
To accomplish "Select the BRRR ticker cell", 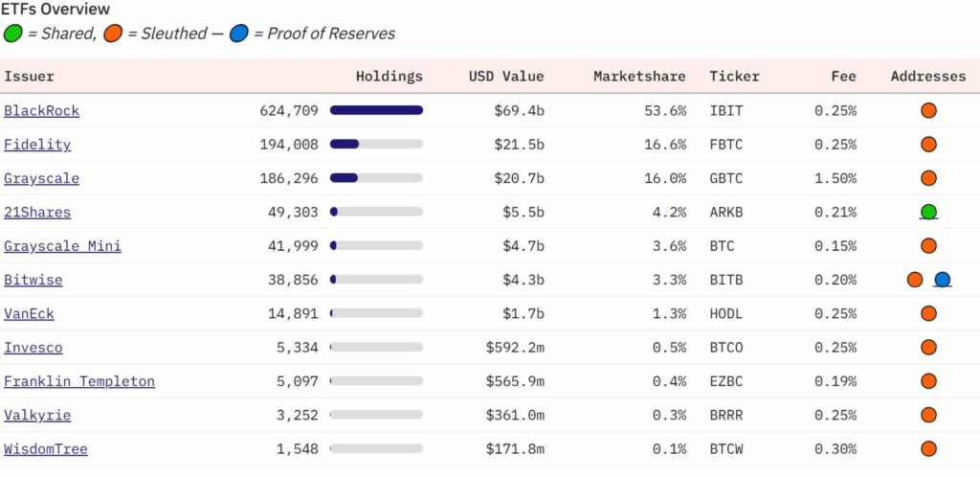I will pos(726,415).
